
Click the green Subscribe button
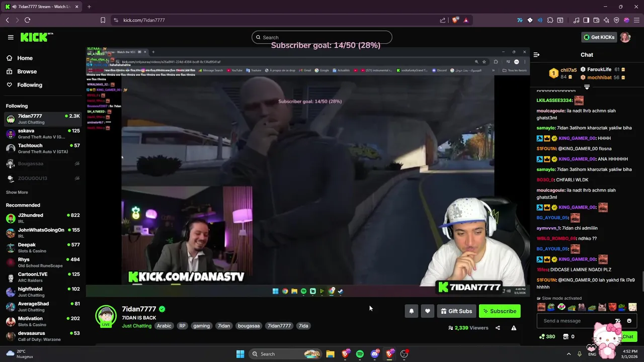pos(500,311)
